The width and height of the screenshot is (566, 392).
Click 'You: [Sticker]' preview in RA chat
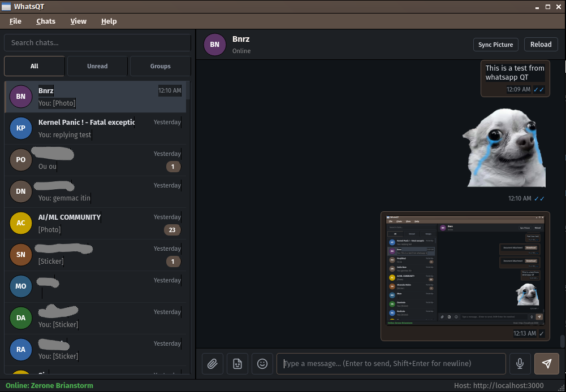pos(58,356)
